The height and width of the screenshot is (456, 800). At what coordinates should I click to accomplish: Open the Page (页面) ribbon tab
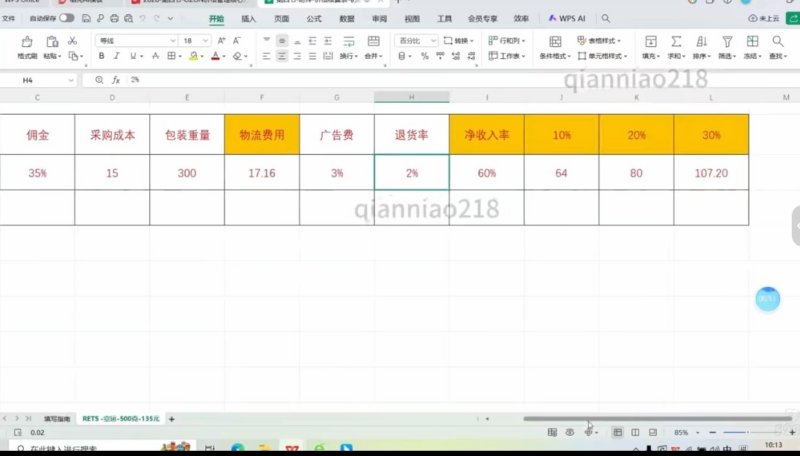pos(281,18)
